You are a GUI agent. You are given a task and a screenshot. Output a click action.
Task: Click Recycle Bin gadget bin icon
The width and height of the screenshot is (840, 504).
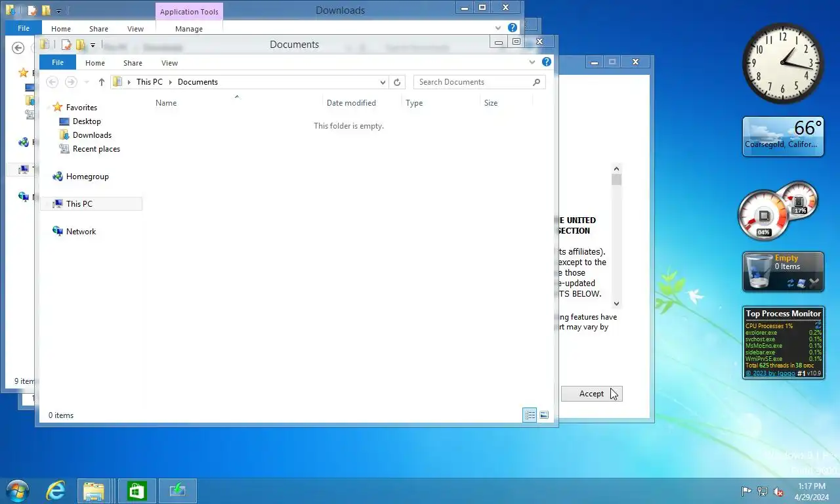click(x=759, y=272)
